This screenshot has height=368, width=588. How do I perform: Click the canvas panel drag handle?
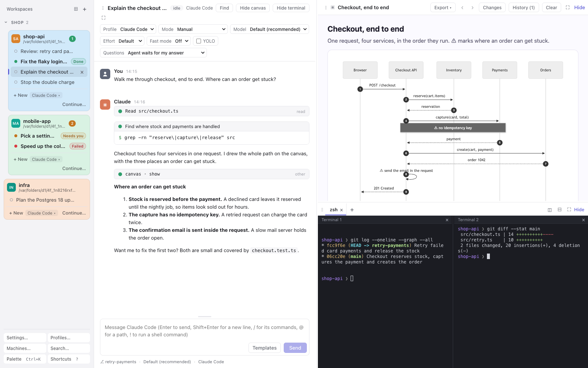(326, 7)
